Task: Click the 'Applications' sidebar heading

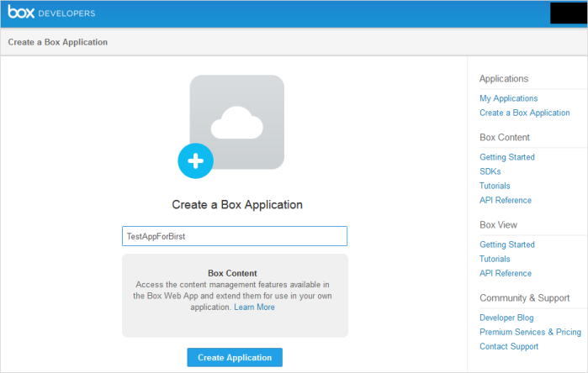Action: (504, 79)
